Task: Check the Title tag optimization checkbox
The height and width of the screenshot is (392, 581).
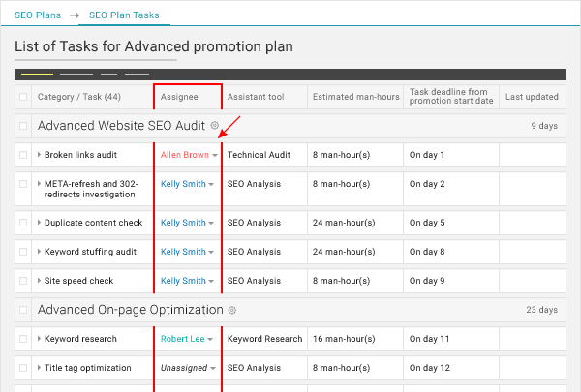Action: coord(23,368)
